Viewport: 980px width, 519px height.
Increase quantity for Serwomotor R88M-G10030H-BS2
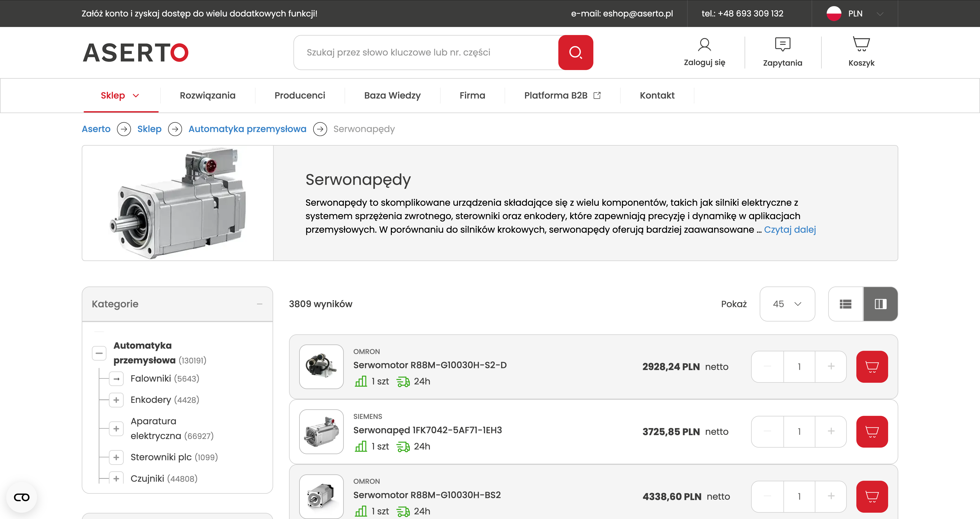tap(831, 496)
